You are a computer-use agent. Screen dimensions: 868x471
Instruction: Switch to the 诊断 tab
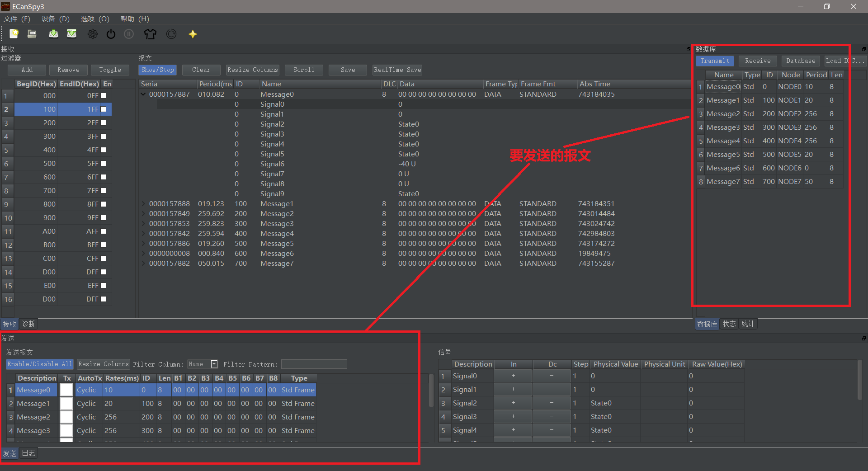tap(28, 324)
